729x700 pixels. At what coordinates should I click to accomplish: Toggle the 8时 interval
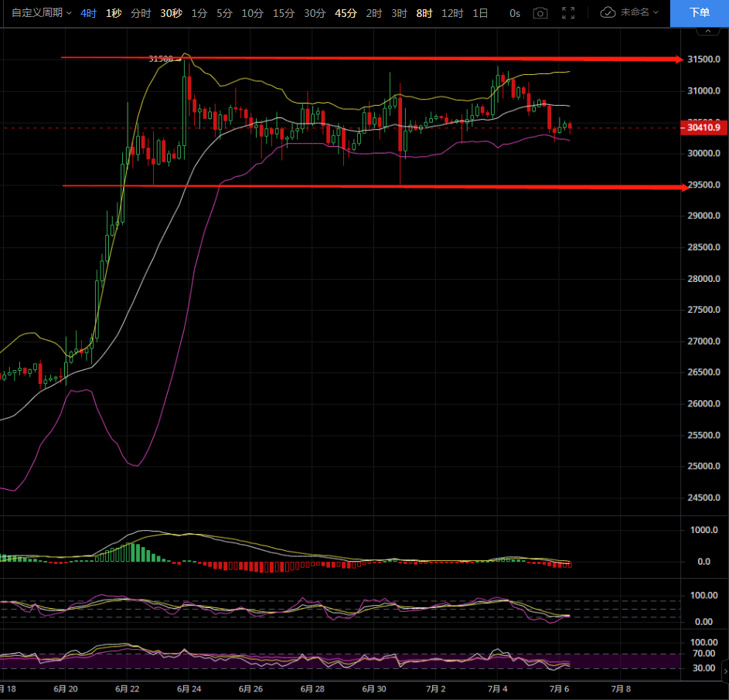[424, 13]
